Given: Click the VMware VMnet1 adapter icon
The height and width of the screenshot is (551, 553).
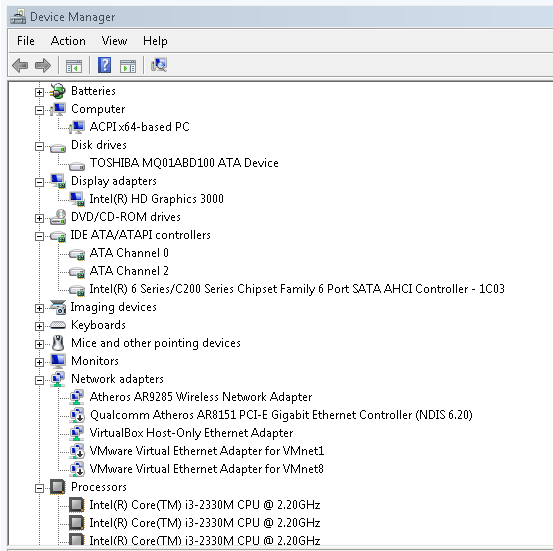Looking at the screenshot, I should pyautogui.click(x=77, y=451).
